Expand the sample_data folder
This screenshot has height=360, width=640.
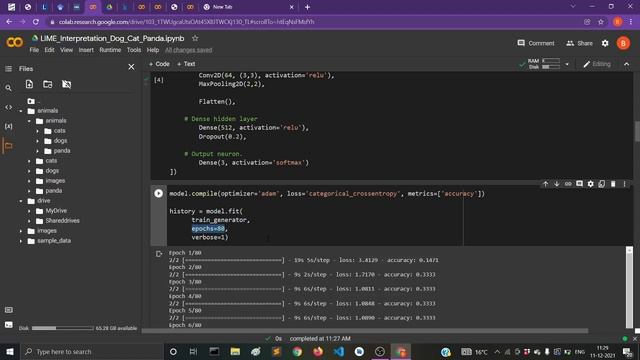pyautogui.click(x=21, y=241)
